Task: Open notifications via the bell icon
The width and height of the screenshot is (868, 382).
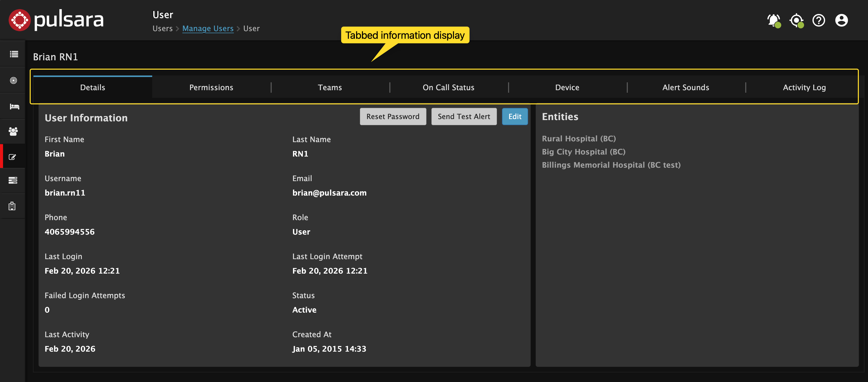Action: 773,20
